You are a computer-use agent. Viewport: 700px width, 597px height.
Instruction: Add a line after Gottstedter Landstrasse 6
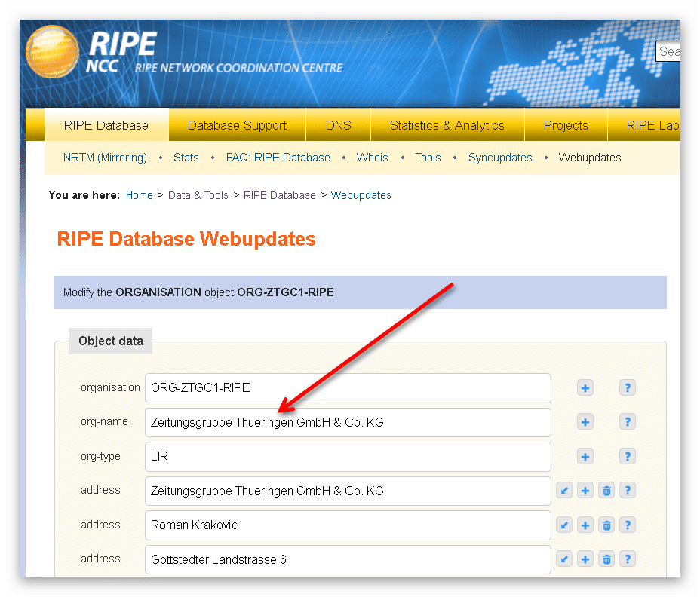tap(585, 559)
